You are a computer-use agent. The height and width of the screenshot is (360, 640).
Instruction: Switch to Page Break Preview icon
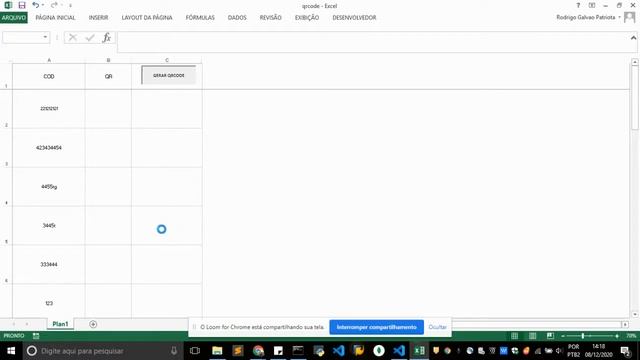point(550,336)
